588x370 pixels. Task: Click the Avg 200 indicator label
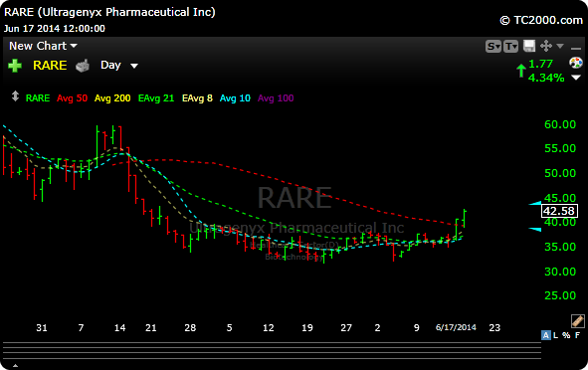coord(112,98)
